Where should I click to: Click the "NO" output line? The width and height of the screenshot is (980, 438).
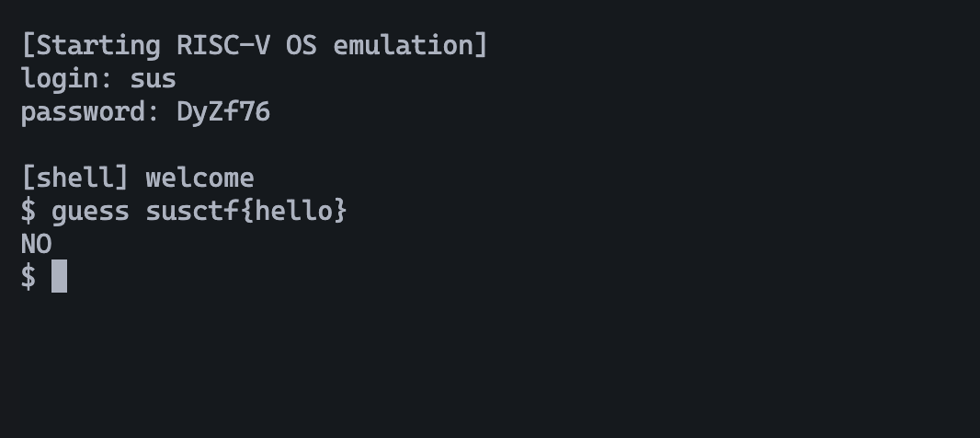tap(36, 244)
